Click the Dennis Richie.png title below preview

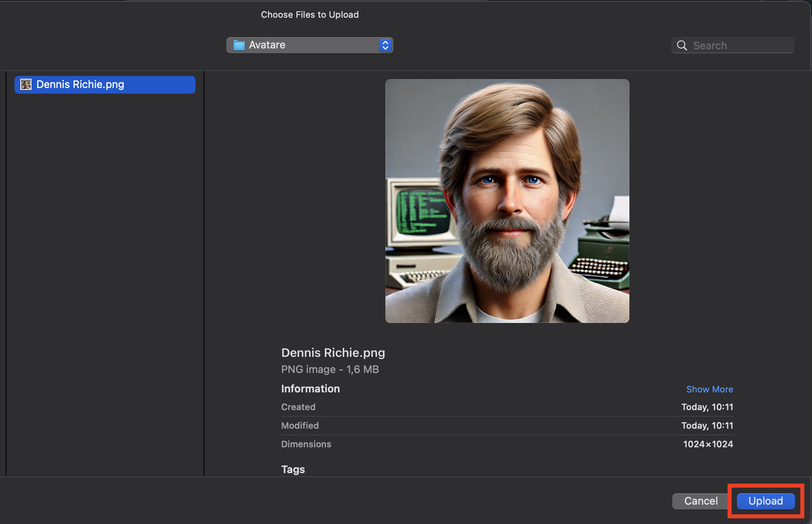pyautogui.click(x=333, y=353)
